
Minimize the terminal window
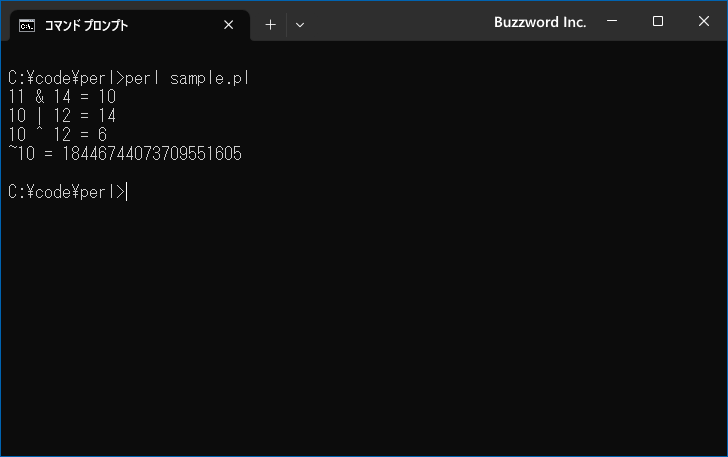(x=612, y=21)
